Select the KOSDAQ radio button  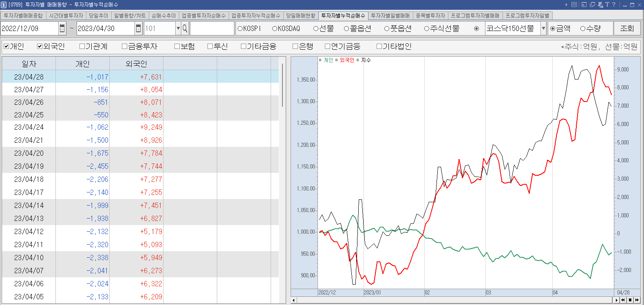pyautogui.click(x=275, y=29)
